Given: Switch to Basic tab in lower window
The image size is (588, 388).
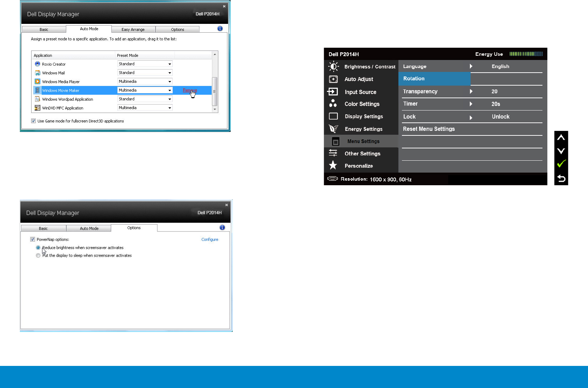Looking at the screenshot, I should click(x=43, y=228).
